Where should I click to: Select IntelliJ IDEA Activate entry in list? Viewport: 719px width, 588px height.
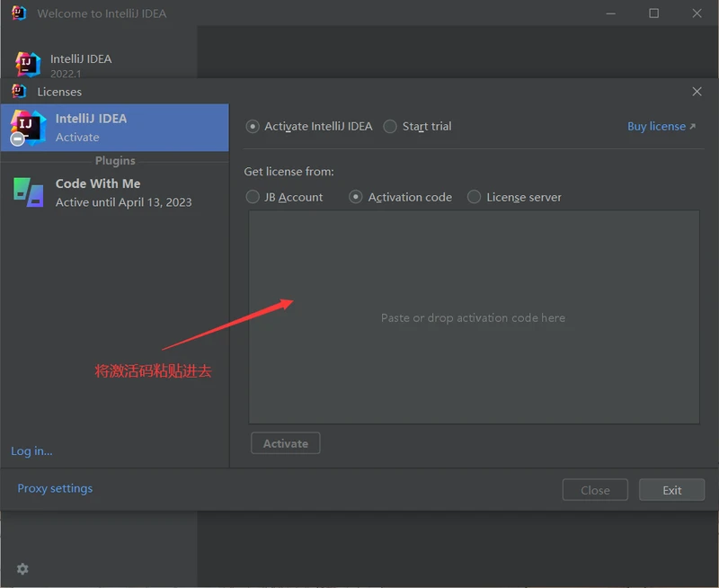click(x=115, y=128)
